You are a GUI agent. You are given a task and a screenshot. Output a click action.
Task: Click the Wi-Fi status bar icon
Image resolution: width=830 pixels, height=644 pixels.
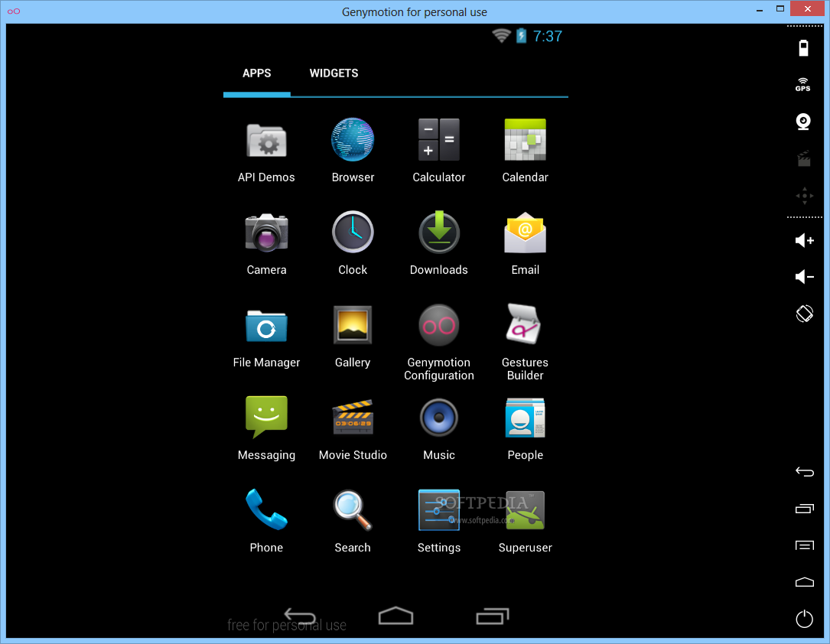501,35
